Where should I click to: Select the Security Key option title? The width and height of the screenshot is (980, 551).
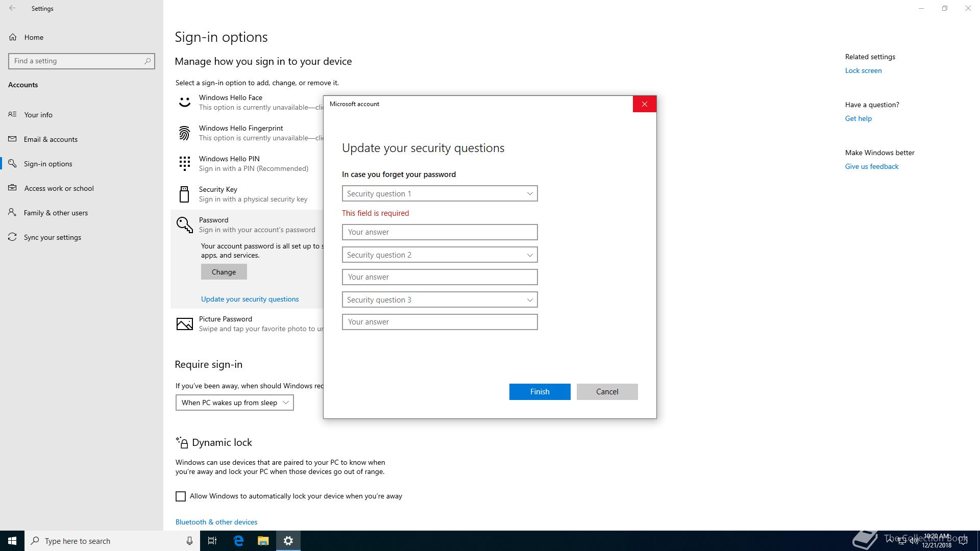(x=218, y=189)
